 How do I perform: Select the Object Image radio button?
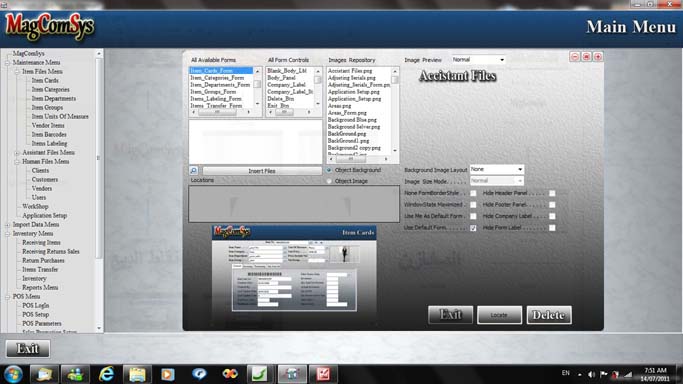pos(329,181)
